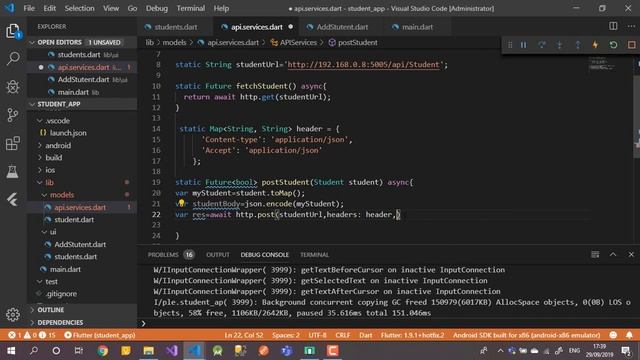Click debug Step Into arrow
The image size is (640, 360).
(560, 45)
